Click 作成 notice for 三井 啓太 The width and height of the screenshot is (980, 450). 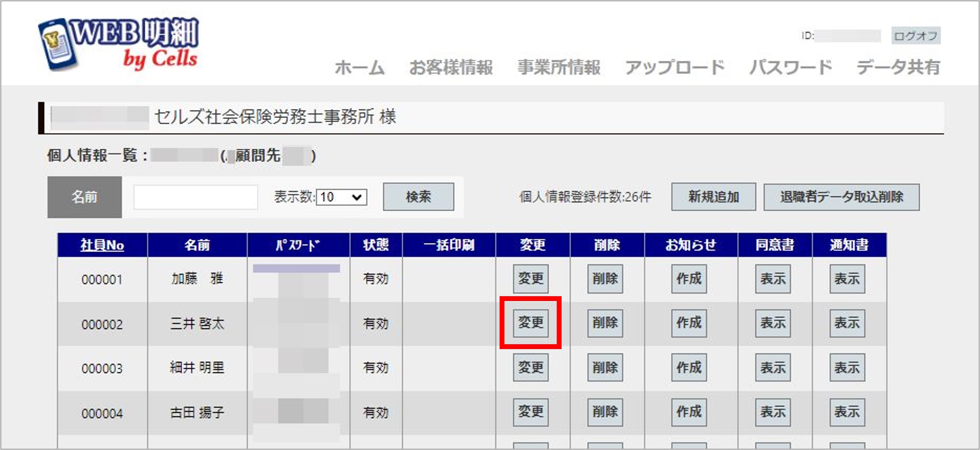tap(689, 323)
